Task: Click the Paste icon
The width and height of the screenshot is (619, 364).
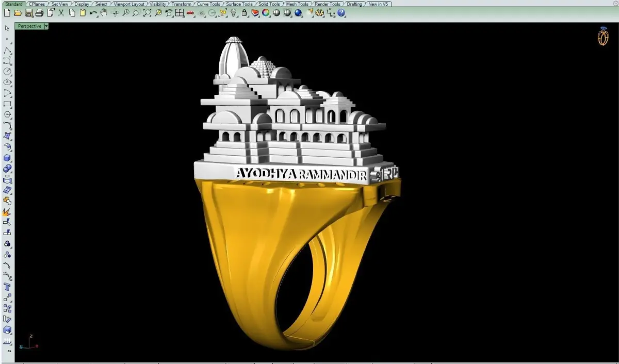Action: click(83, 12)
